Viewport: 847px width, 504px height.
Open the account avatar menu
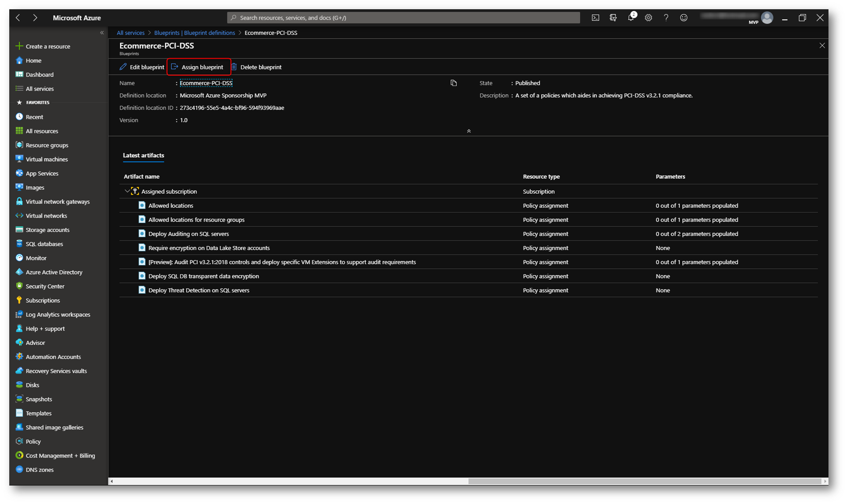click(767, 18)
